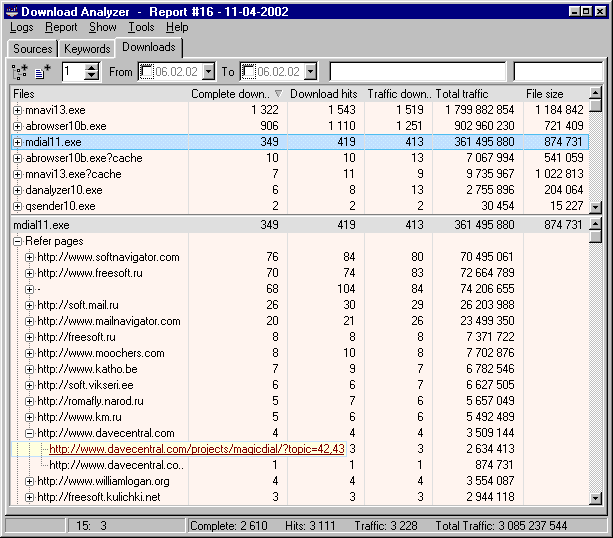613x538 pixels.
Task: Enable the From date checkbox
Action: pyautogui.click(x=147, y=72)
